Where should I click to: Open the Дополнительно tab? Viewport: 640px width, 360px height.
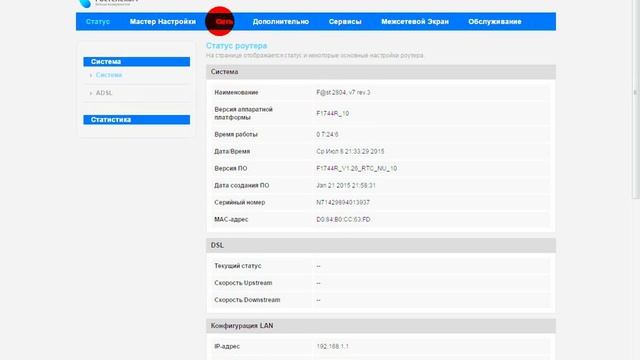point(280,22)
